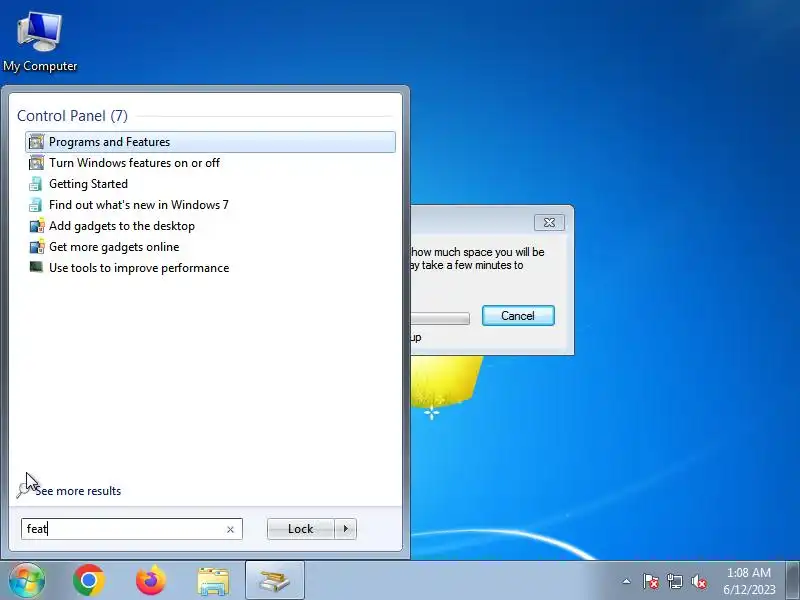This screenshot has width=800, height=600.
Task: Click the Find out what's new icon
Action: (36, 205)
